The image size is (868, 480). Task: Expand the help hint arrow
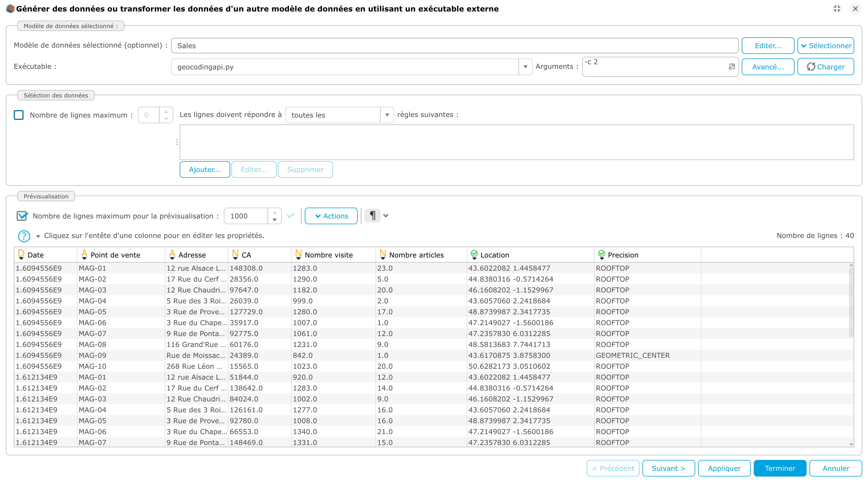[38, 236]
